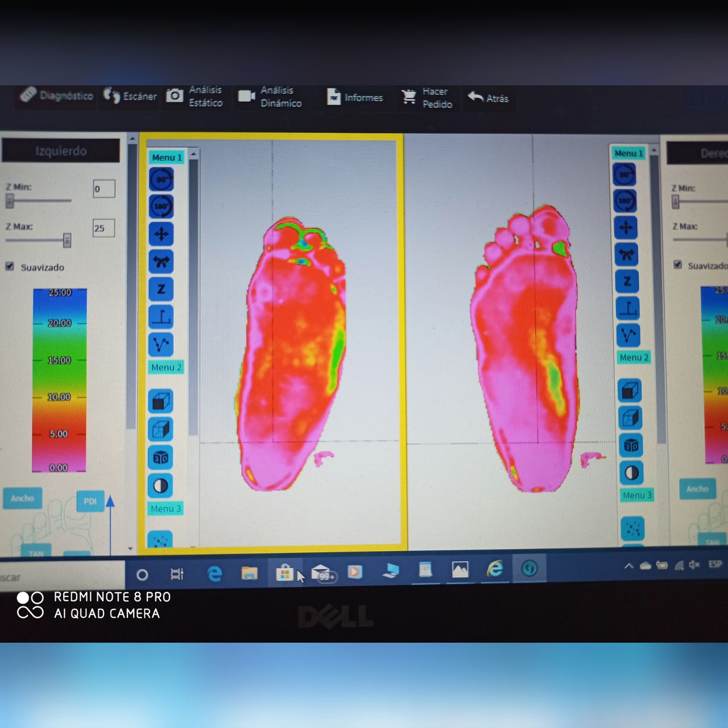Viewport: 728px width, 728px height.
Task: Click the dotted points icon under left Menu 3
Action: tap(161, 539)
